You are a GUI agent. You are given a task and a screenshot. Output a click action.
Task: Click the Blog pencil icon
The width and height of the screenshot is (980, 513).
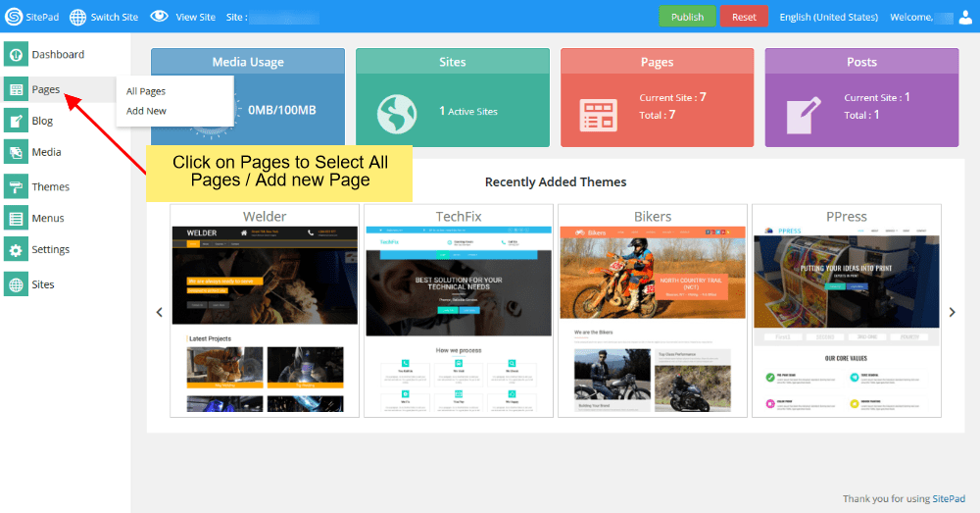(16, 121)
